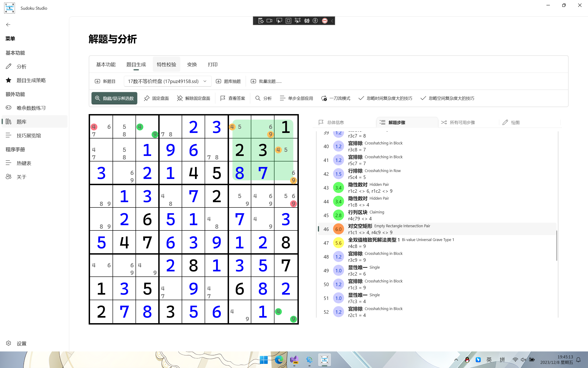Click orange 6.0 difficulty badge
Screen dimensions: 588x368
pos(339,229)
